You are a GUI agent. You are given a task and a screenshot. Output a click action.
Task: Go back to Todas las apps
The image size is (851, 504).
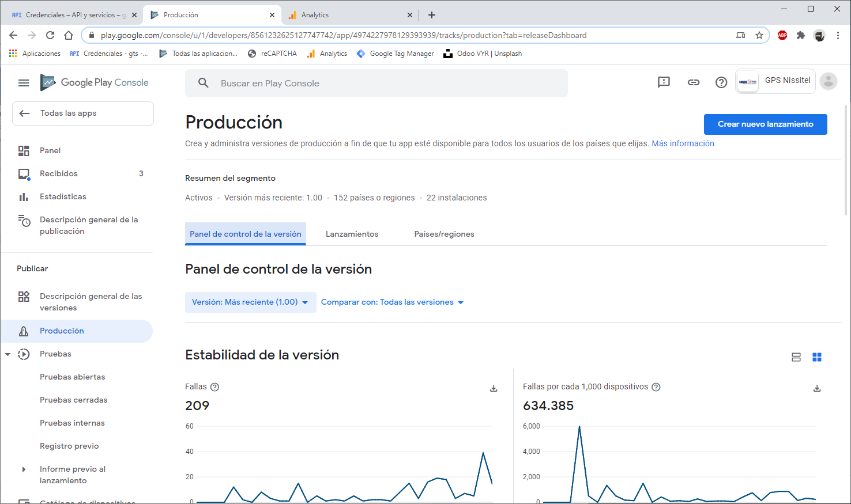point(82,113)
